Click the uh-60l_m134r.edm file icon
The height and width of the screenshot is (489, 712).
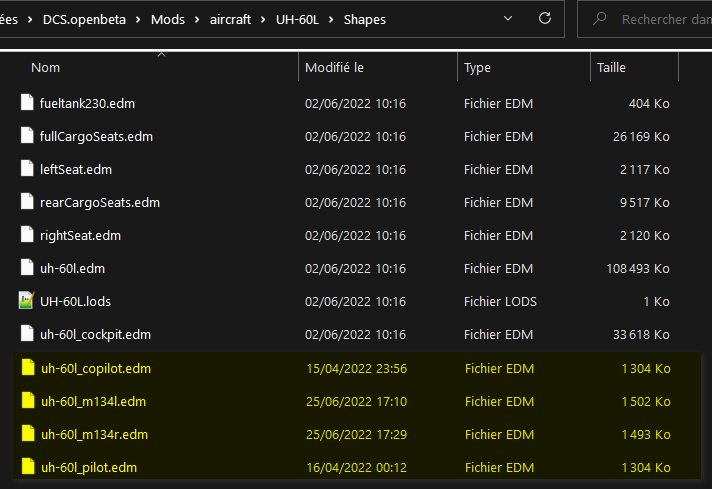point(28,434)
